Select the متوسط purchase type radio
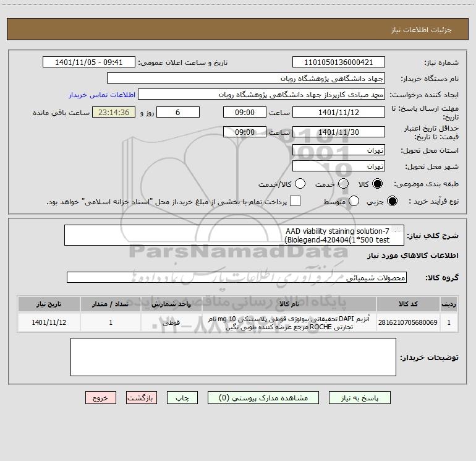The image size is (476, 461). coord(354,202)
